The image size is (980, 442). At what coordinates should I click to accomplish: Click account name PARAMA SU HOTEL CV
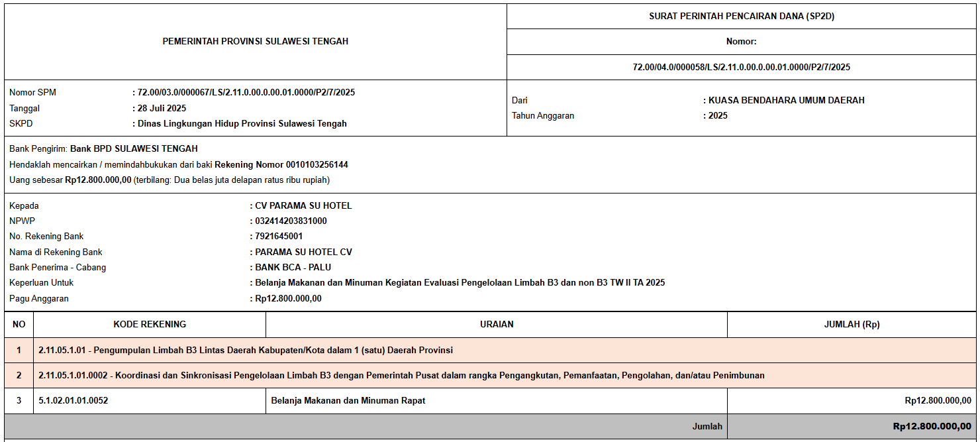tap(303, 252)
